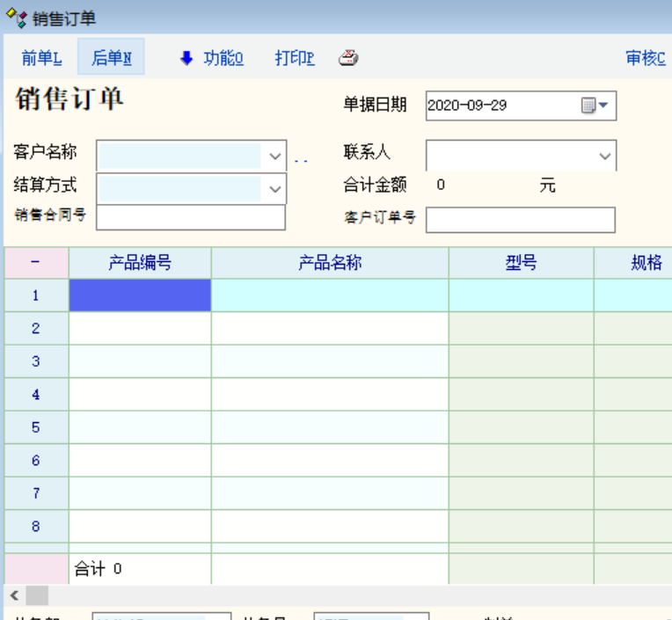Open the 打印P print menu
Image resolution: width=672 pixels, height=620 pixels.
[294, 59]
